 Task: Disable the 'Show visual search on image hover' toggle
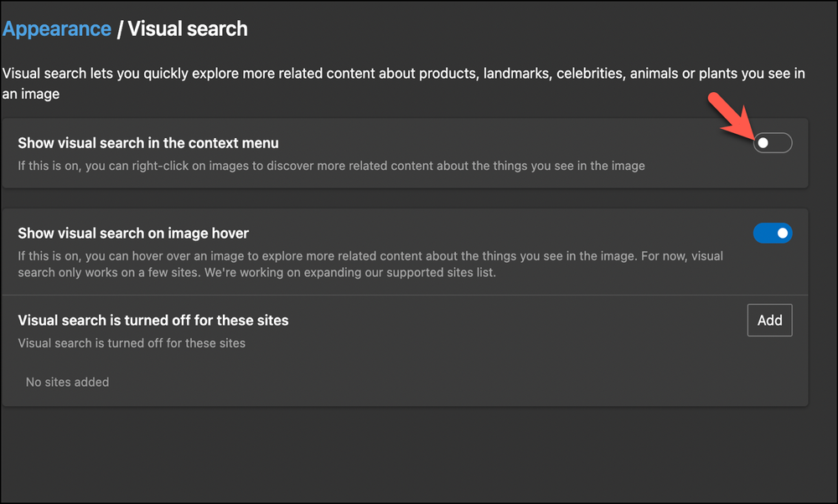point(773,233)
